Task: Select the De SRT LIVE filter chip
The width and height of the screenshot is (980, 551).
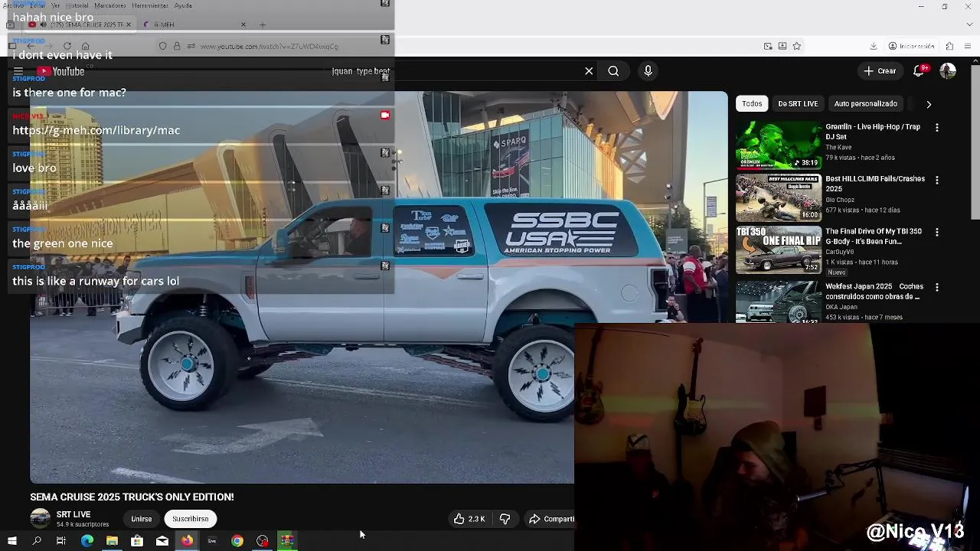Action: point(798,103)
